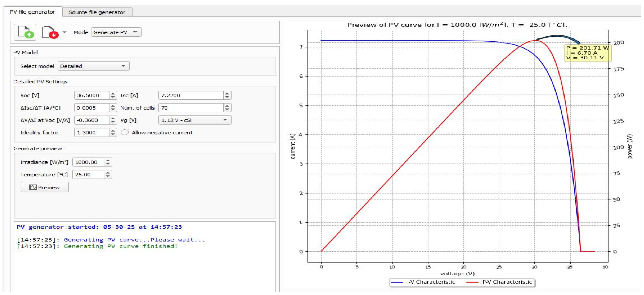
Task: Switch to the Source file generator tab
Action: coord(97,12)
